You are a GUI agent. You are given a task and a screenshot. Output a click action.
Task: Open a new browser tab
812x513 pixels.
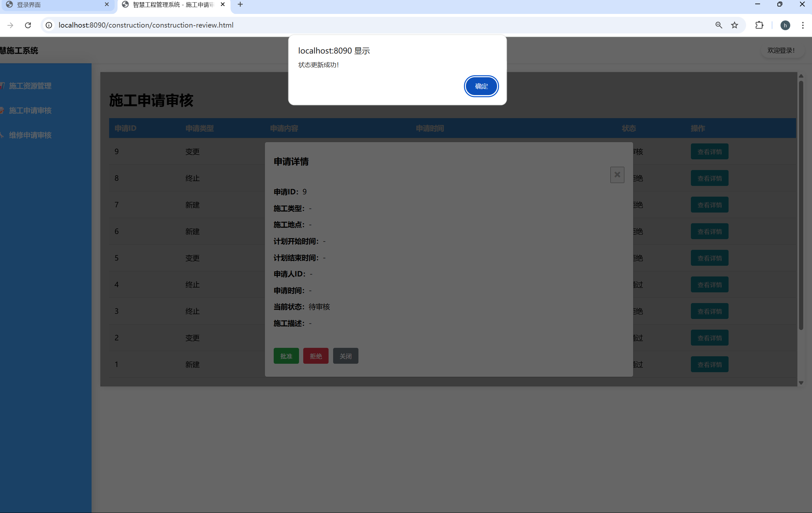point(240,5)
